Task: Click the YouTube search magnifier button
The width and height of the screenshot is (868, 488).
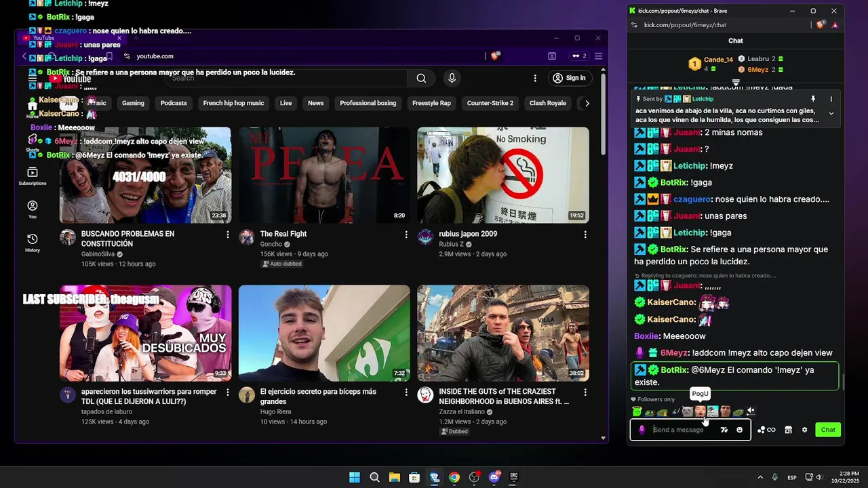Action: coord(421,78)
